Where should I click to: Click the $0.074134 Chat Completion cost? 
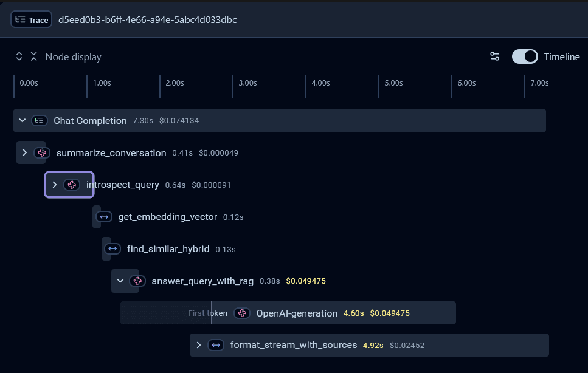(179, 121)
